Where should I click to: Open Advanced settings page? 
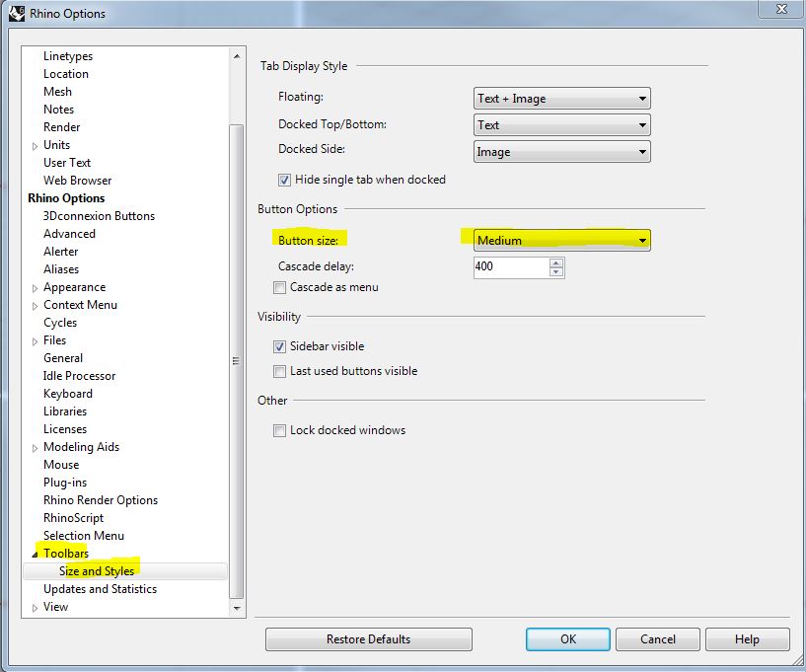point(69,234)
